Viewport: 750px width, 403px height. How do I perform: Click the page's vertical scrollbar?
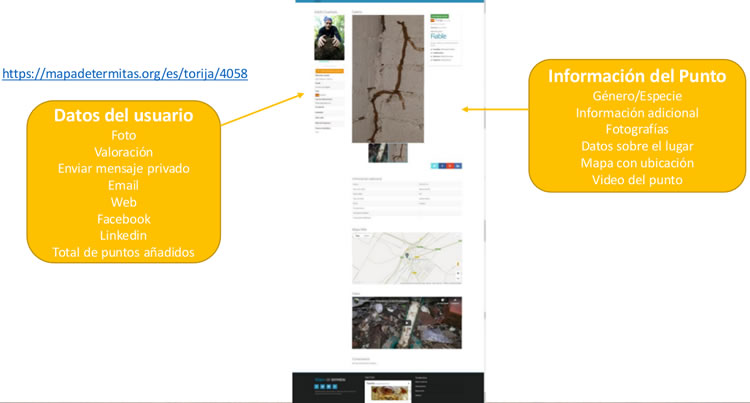tap(484, 229)
